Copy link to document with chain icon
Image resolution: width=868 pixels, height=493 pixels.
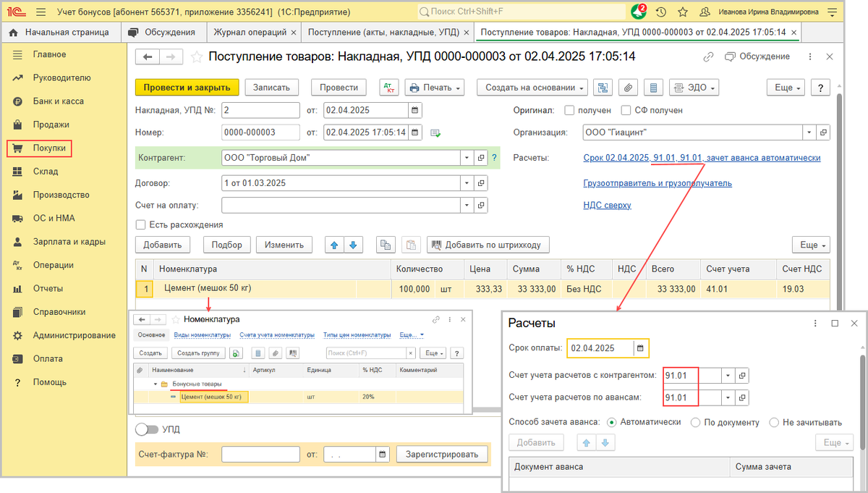click(710, 56)
